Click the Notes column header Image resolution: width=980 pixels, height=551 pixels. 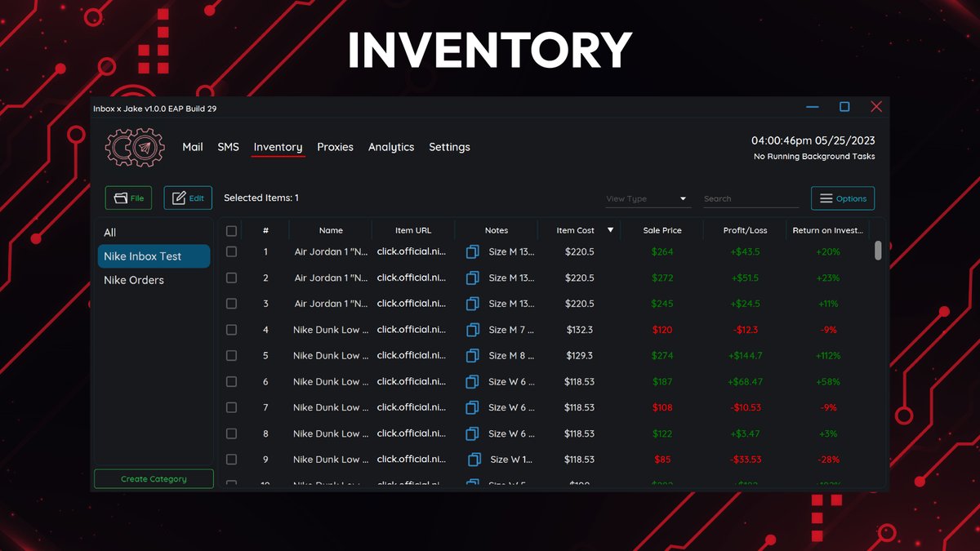[x=497, y=230]
